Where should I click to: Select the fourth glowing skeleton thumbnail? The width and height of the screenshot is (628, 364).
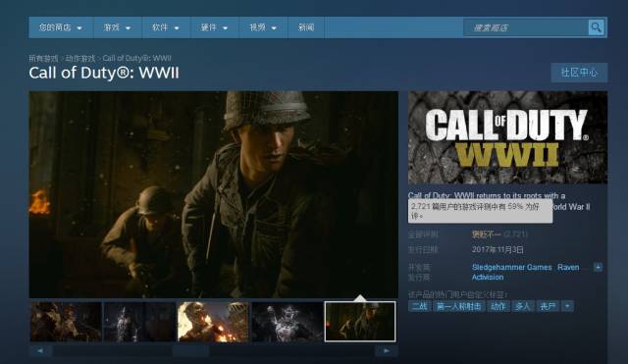[x=287, y=322]
